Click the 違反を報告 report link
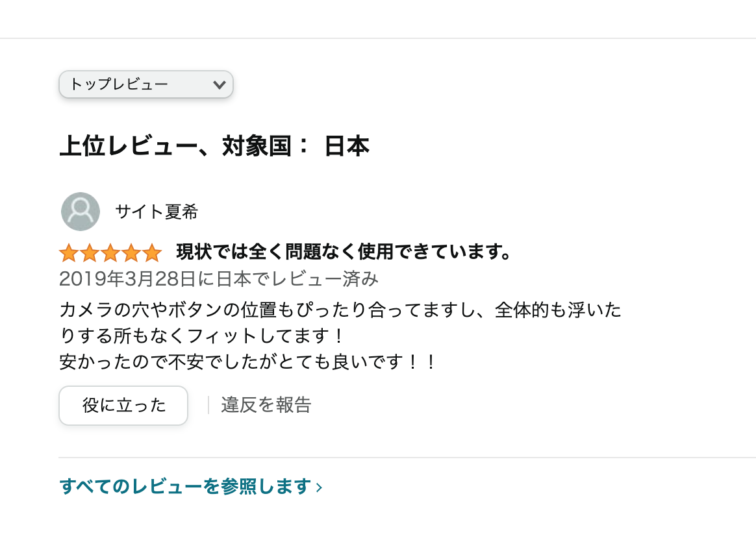This screenshot has height=553, width=756. pyautogui.click(x=266, y=405)
